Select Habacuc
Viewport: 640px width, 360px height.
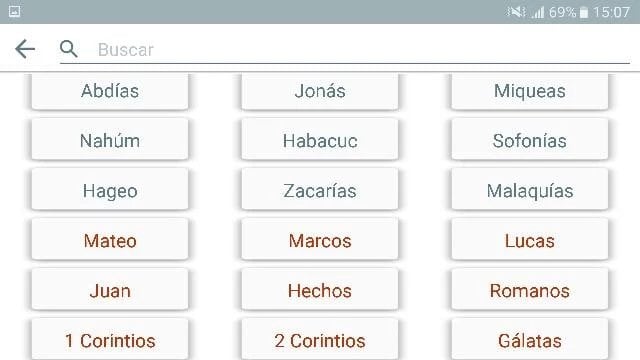pyautogui.click(x=320, y=139)
